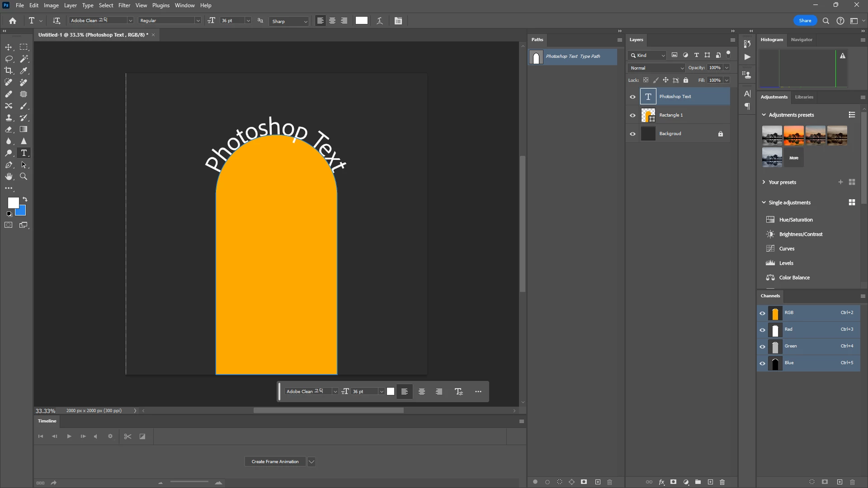Click the foreground color swatch
Screen dimensions: 868x488
13,203
